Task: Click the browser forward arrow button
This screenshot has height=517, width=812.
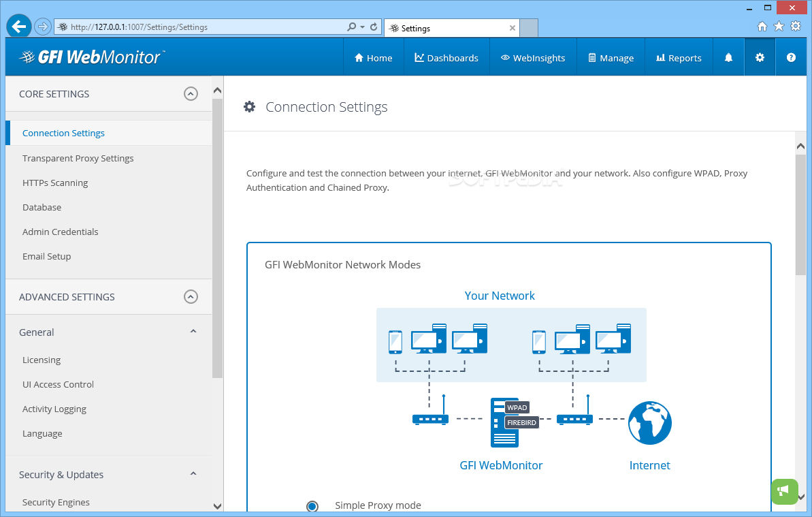Action: (x=43, y=27)
